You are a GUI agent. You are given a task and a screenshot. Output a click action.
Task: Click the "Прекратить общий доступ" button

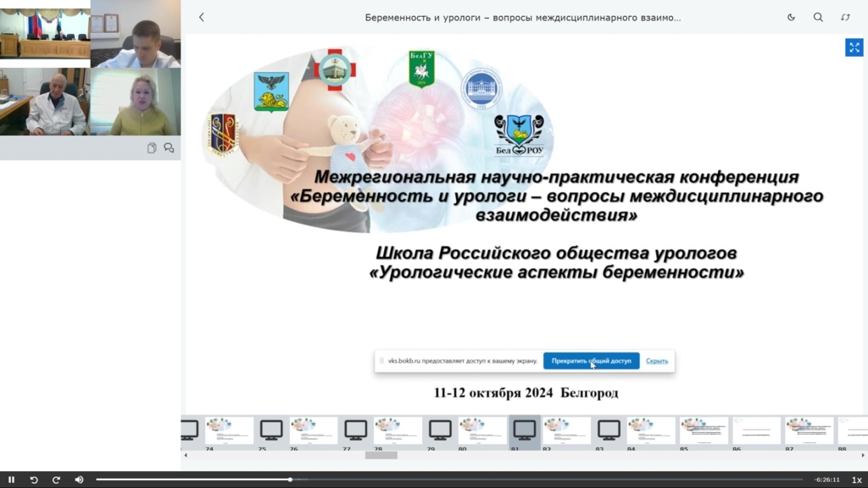click(591, 361)
